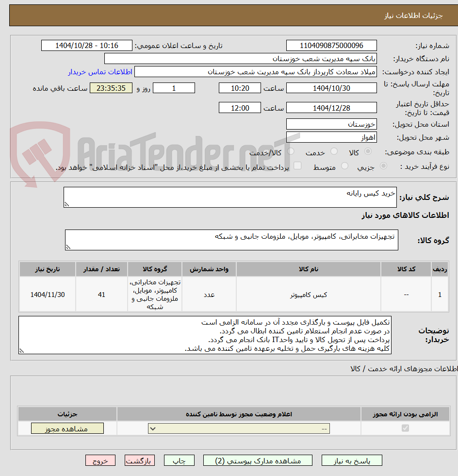The height and width of the screenshot is (476, 458).
Task: Click the announcement date field 1404/10/28 - 10:16
Action: click(87, 46)
